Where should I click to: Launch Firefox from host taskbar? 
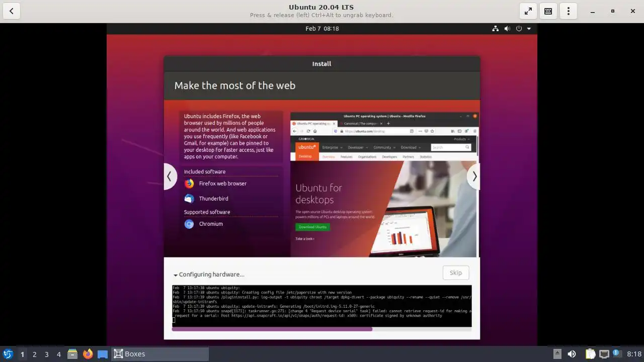pyautogui.click(x=88, y=354)
